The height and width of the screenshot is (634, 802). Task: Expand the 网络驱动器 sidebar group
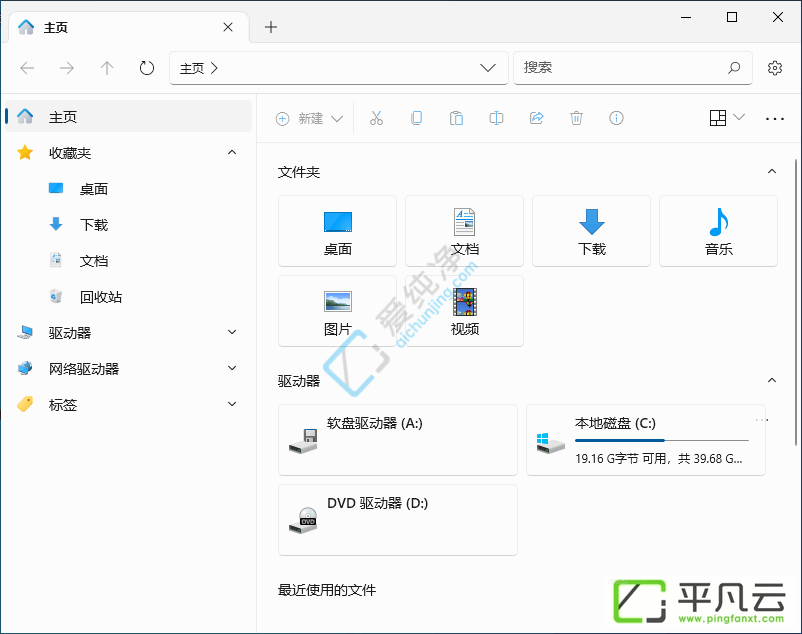(x=232, y=368)
